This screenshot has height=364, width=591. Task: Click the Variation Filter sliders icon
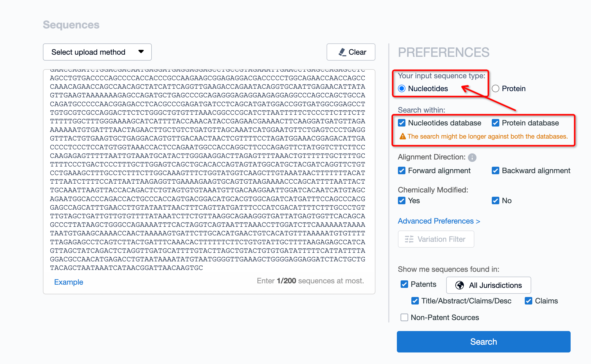[x=409, y=239]
